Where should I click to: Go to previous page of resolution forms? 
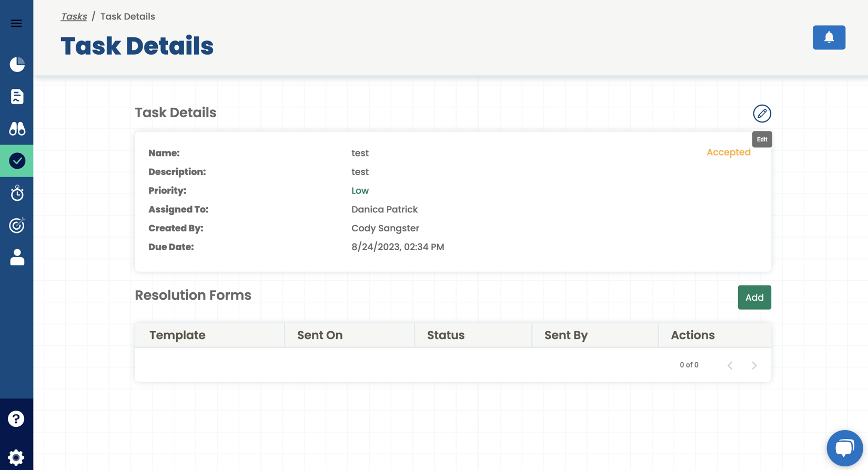(x=730, y=365)
